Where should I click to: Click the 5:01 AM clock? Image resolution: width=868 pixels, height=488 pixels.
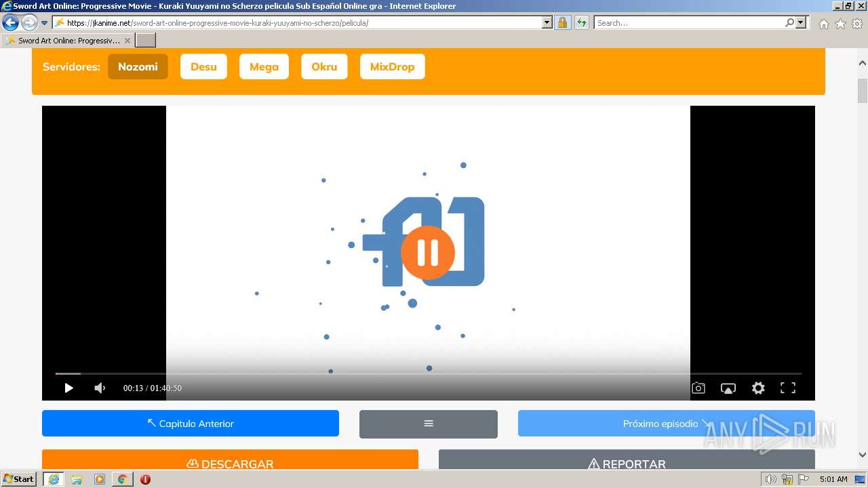tap(833, 479)
